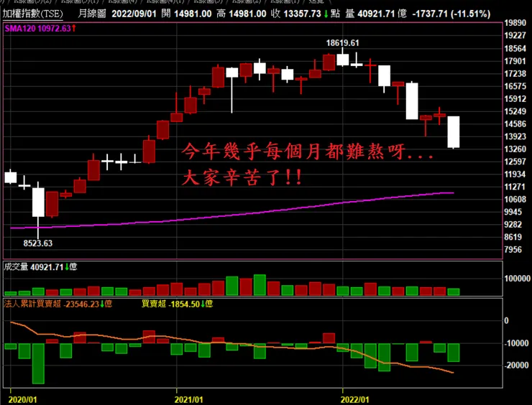
Task: Click the -20000 net buy axis label
Action: point(516,366)
